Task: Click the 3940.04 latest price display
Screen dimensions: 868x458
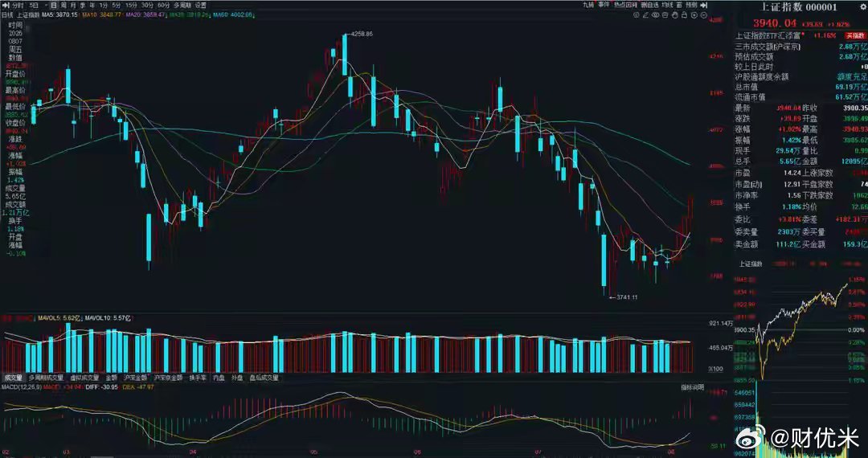Action: click(x=774, y=23)
